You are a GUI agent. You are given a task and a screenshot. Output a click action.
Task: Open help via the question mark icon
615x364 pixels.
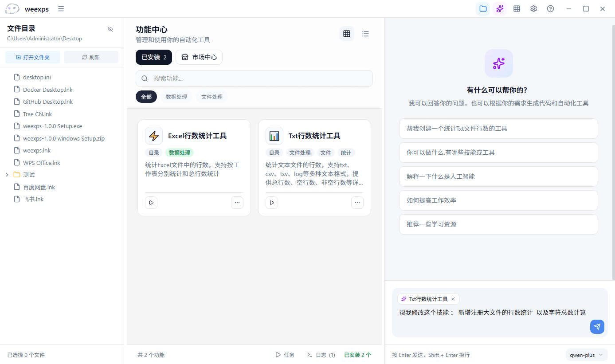tap(550, 8)
